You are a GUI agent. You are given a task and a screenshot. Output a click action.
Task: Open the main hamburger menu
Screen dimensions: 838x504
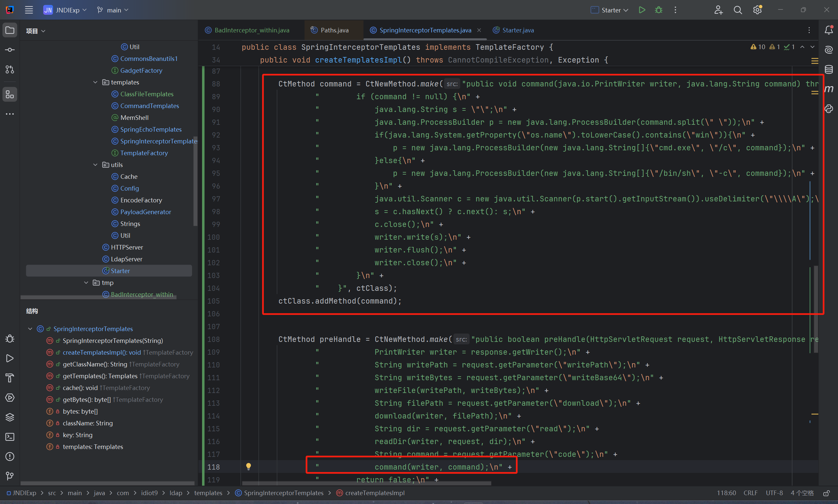click(x=29, y=10)
